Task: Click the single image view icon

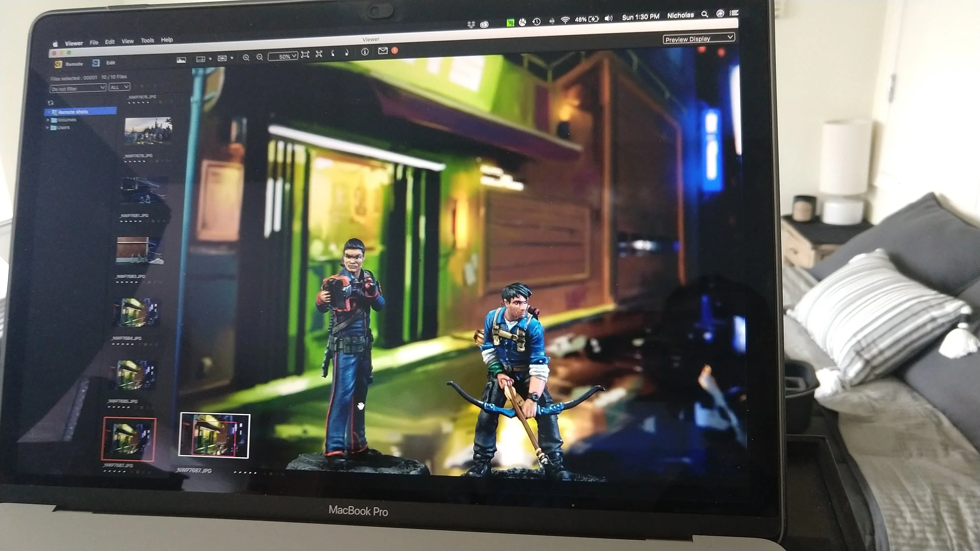Action: click(x=181, y=60)
